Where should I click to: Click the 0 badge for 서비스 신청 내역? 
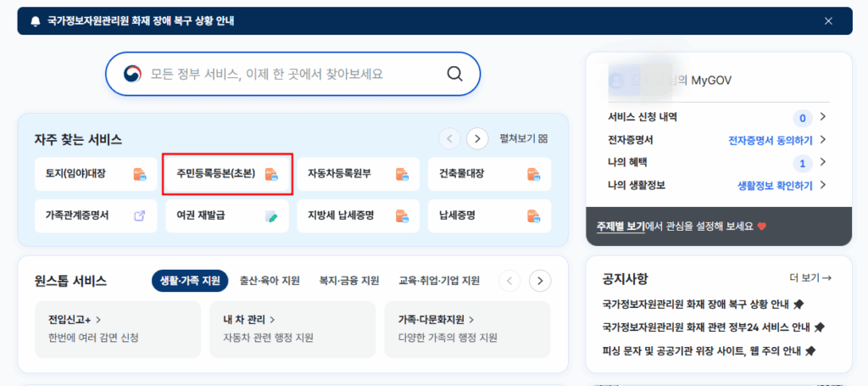(x=803, y=117)
